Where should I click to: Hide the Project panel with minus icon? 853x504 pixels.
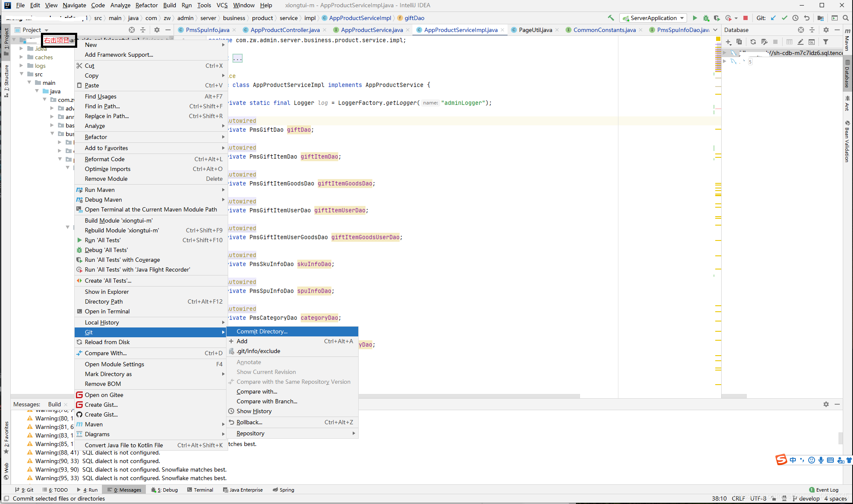pyautogui.click(x=168, y=30)
